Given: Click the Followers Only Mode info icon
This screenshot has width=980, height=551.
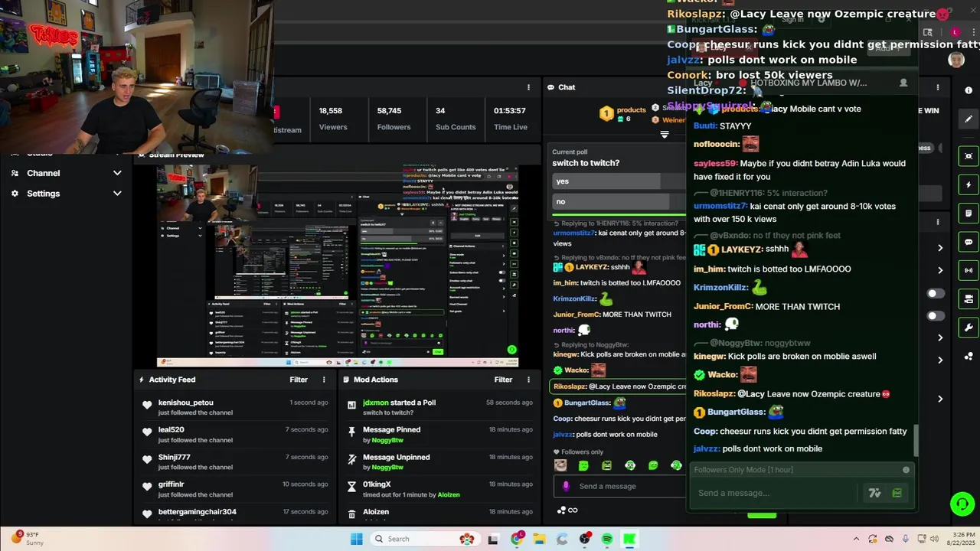Looking at the screenshot, I should (x=906, y=470).
